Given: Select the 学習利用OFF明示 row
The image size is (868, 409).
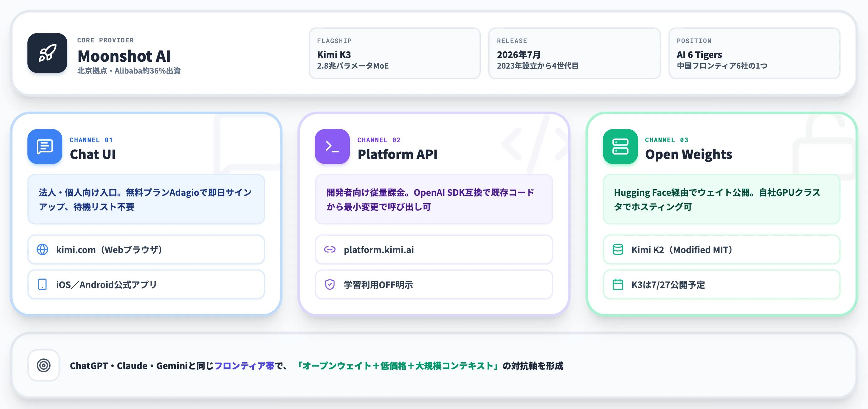Looking at the screenshot, I should [434, 284].
